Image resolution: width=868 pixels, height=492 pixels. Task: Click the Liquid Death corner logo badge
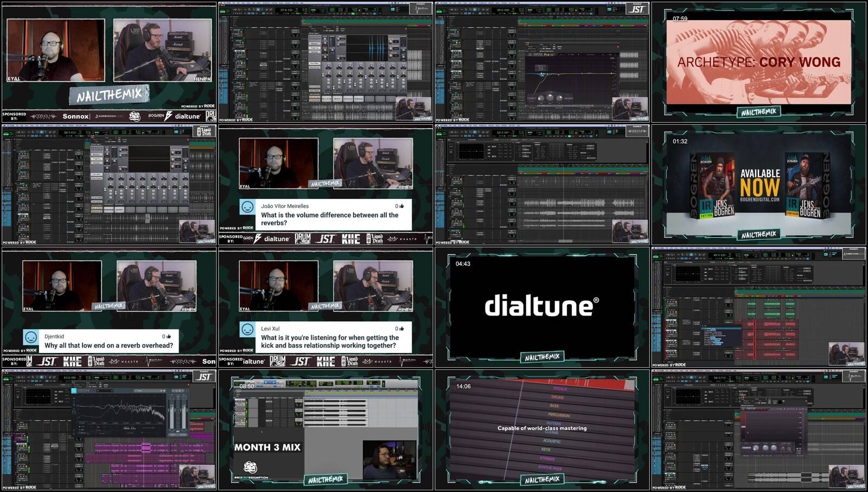click(205, 131)
